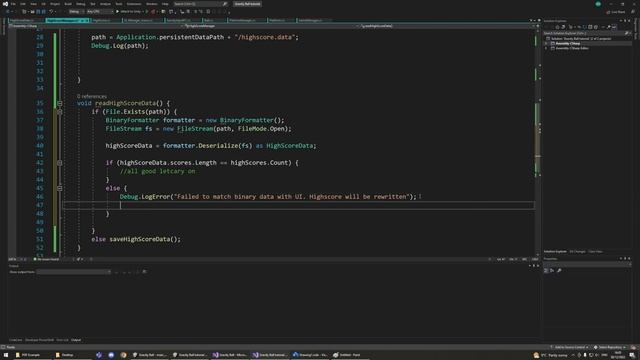
Task: Click Select Repository in status bar
Action: (x=610, y=347)
